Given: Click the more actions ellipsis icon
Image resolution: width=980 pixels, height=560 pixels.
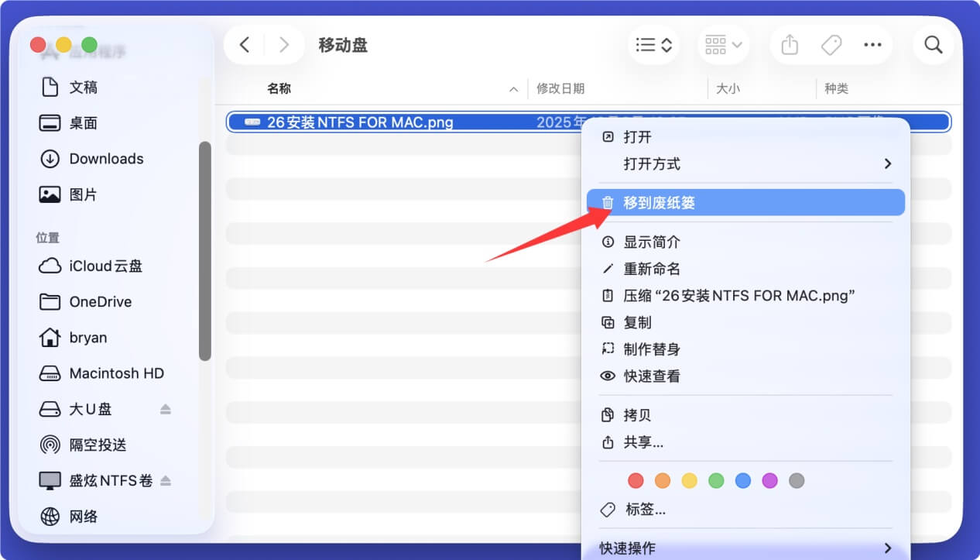Looking at the screenshot, I should [872, 45].
